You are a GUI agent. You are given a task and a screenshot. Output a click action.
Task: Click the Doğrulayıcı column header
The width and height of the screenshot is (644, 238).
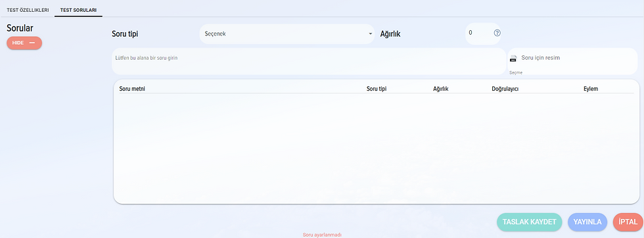coord(505,89)
